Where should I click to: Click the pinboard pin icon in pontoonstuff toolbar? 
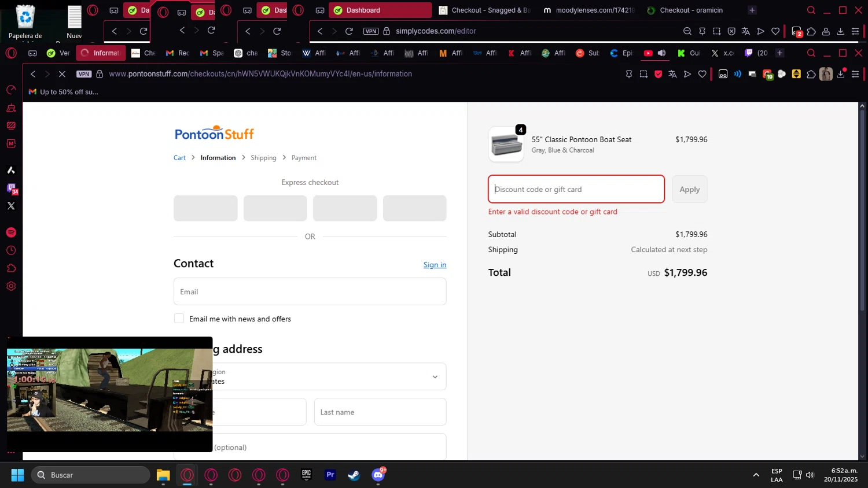tap(629, 74)
